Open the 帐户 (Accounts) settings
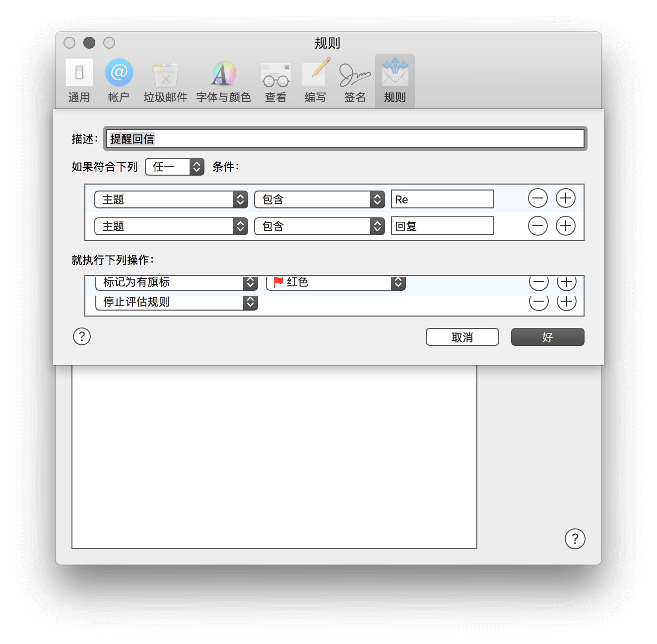The height and width of the screenshot is (644, 657). coord(118,79)
